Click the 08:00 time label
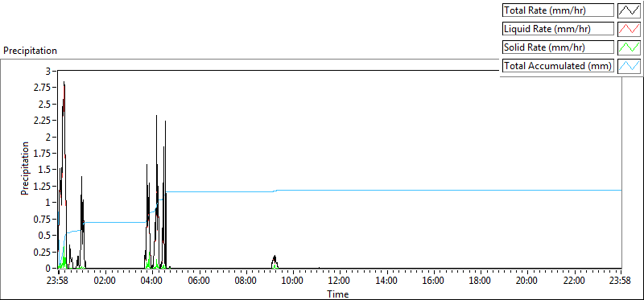The width and height of the screenshot is (644, 300). pos(246,282)
